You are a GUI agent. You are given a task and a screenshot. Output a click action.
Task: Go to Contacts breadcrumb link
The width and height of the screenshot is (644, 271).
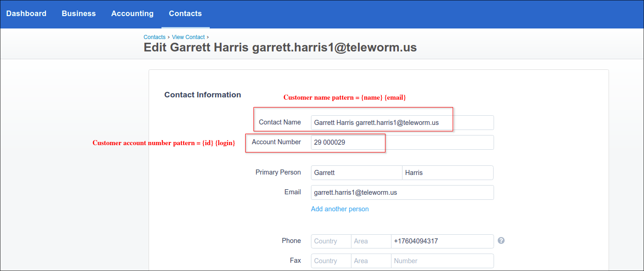(154, 37)
